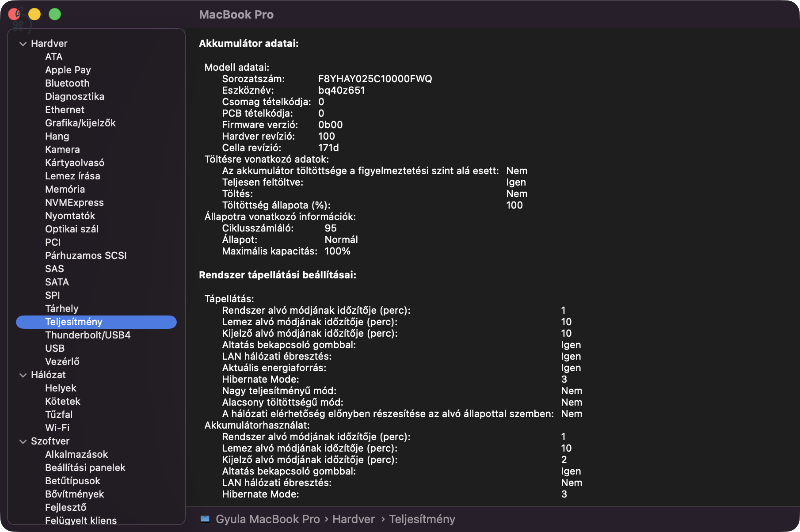Open Thunderbolt/USB4 in the sidebar
Image resolution: width=800 pixels, height=532 pixels.
pos(88,335)
